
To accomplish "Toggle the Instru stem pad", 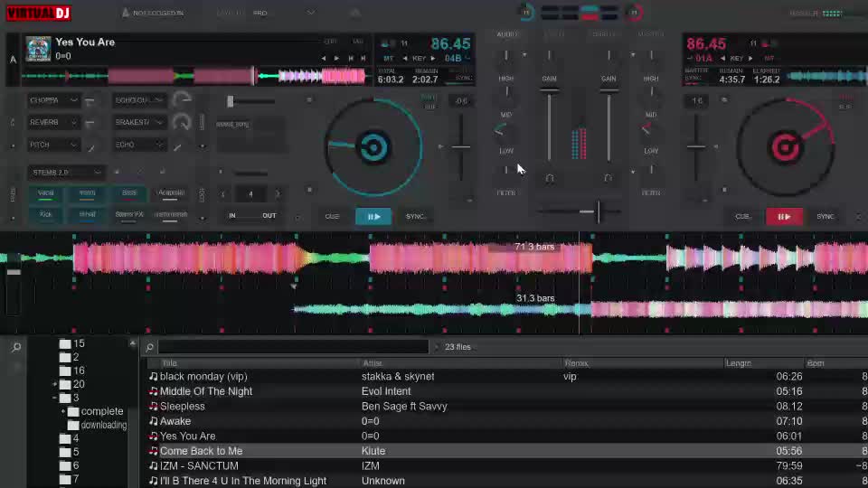I will pyautogui.click(x=87, y=193).
